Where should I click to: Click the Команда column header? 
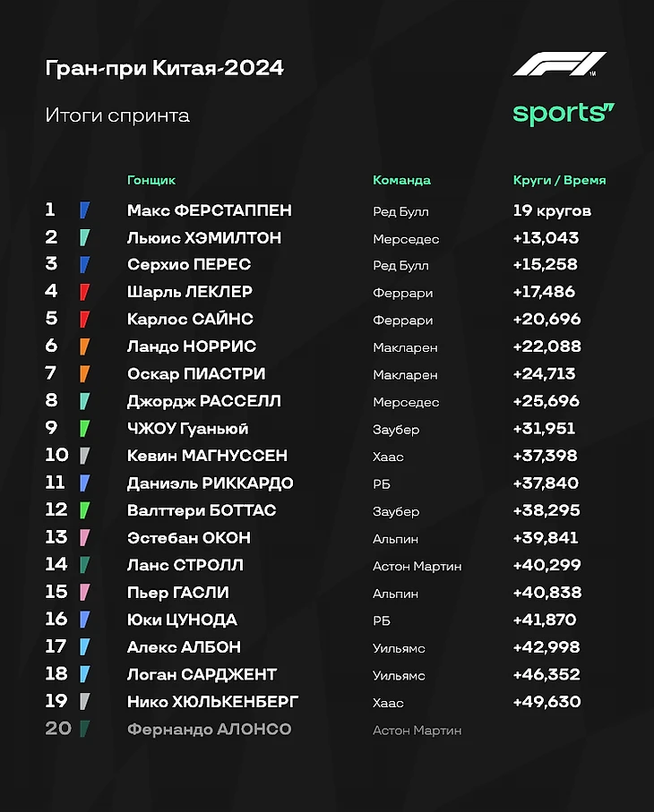click(401, 180)
